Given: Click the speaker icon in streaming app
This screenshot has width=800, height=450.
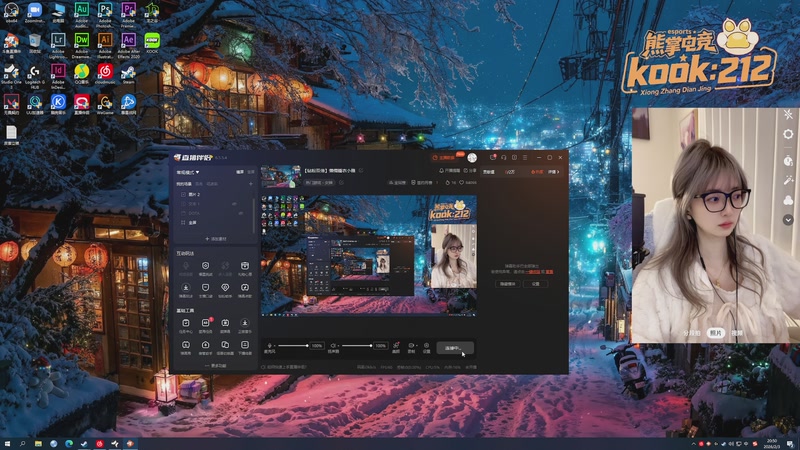Looking at the screenshot, I should pos(333,345).
